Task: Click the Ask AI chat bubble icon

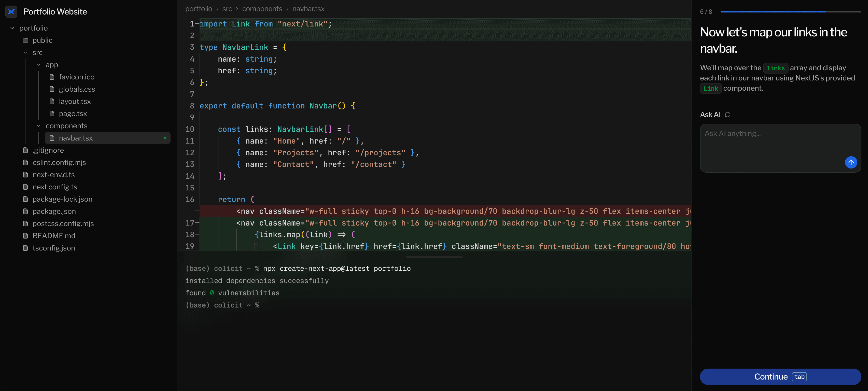Action: 727,115
